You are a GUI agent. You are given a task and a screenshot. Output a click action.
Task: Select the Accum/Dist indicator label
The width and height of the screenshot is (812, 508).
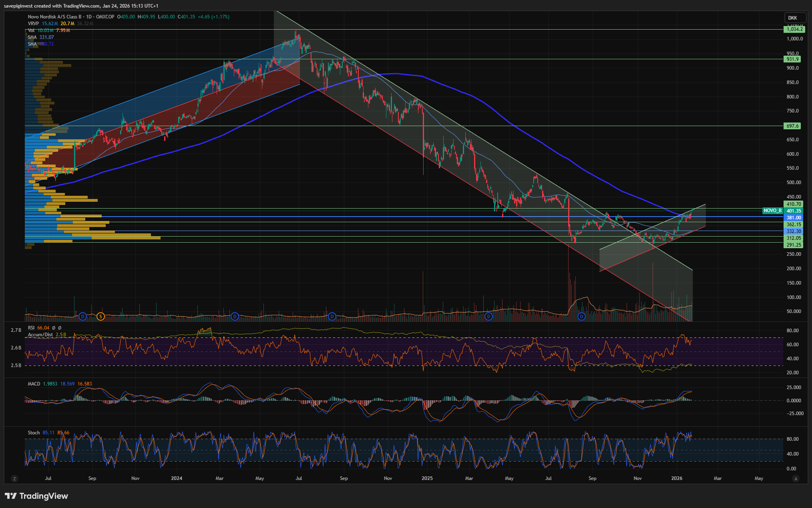pyautogui.click(x=40, y=335)
